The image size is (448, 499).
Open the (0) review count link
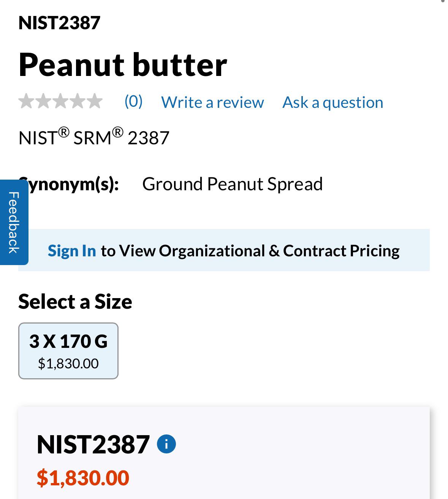pos(133,101)
